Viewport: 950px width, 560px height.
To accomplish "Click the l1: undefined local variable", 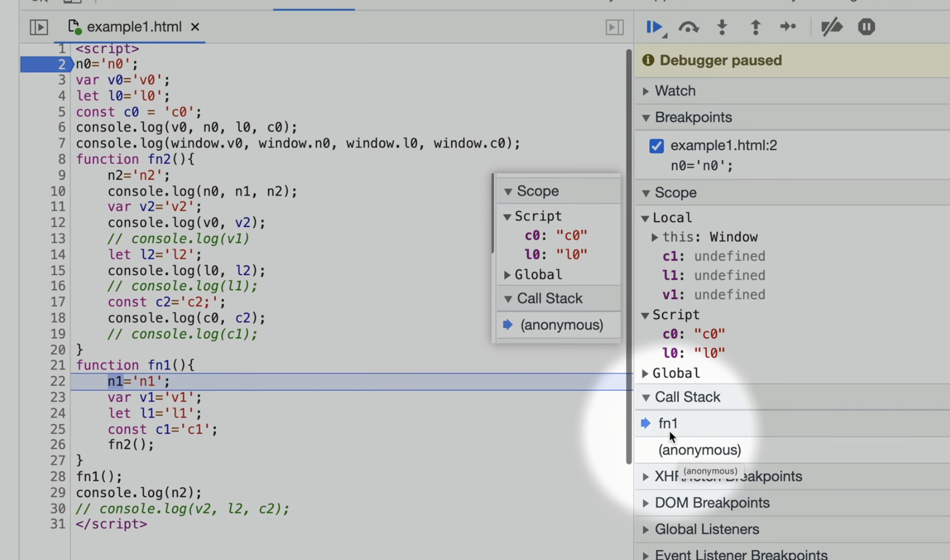I will pos(714,276).
